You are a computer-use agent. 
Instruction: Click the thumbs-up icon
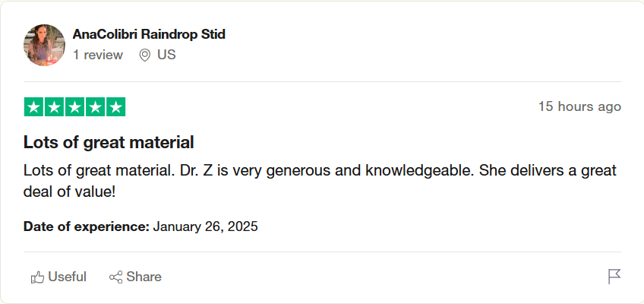(37, 277)
